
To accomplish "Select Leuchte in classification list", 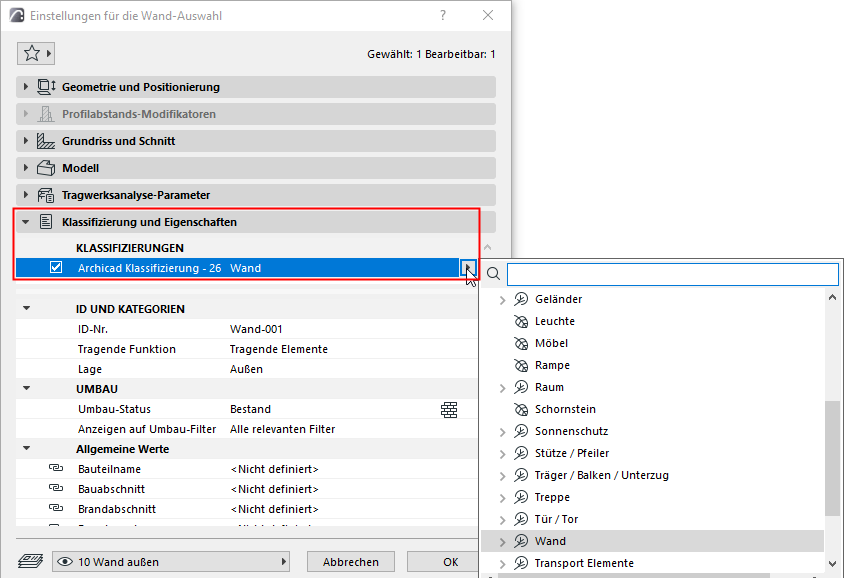I will tap(554, 321).
